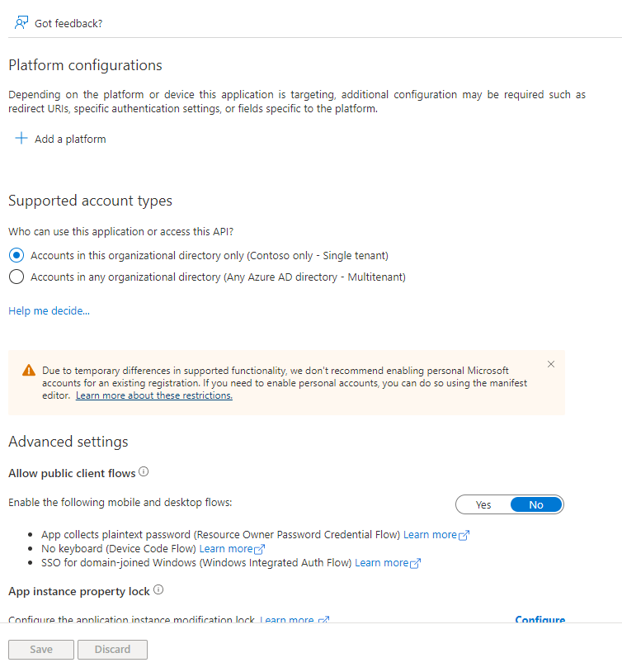Click external link icon after Device Code Flow Learn more

click(261, 549)
